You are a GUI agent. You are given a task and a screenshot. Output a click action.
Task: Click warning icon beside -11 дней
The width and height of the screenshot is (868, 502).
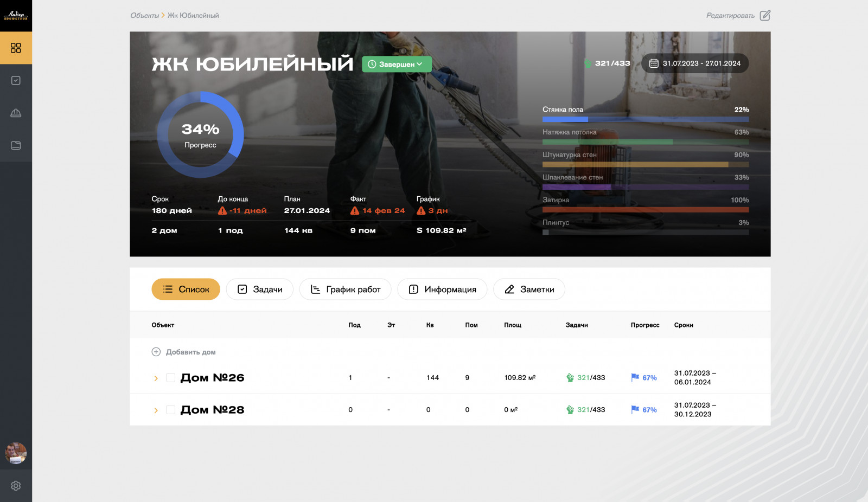[x=222, y=210]
